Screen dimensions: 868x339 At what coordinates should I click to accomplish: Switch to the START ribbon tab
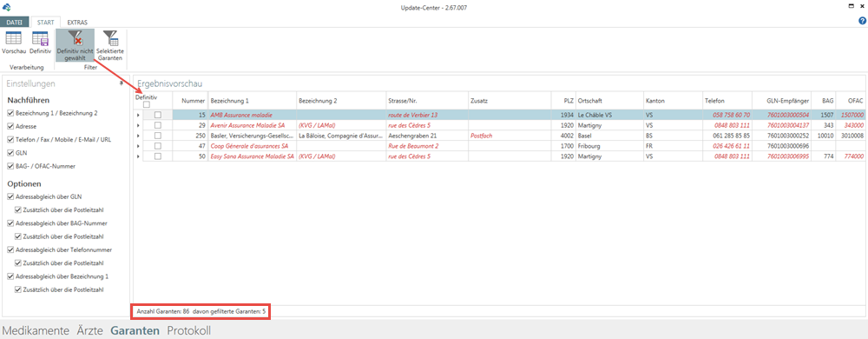point(45,22)
